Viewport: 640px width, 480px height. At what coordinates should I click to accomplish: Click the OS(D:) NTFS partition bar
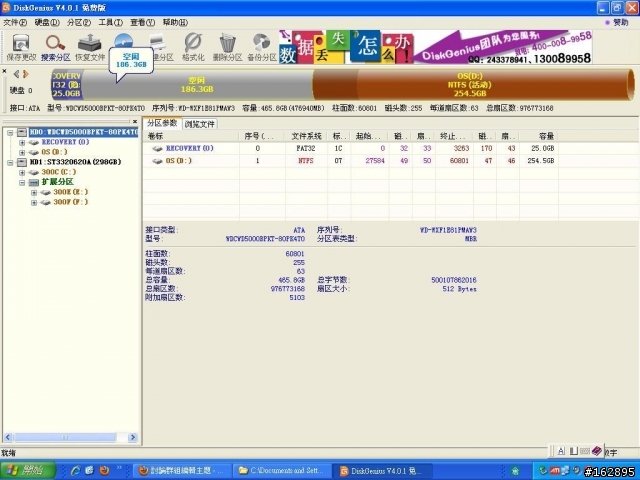(473, 85)
